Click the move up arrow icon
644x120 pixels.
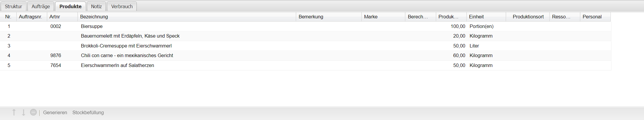(14, 112)
